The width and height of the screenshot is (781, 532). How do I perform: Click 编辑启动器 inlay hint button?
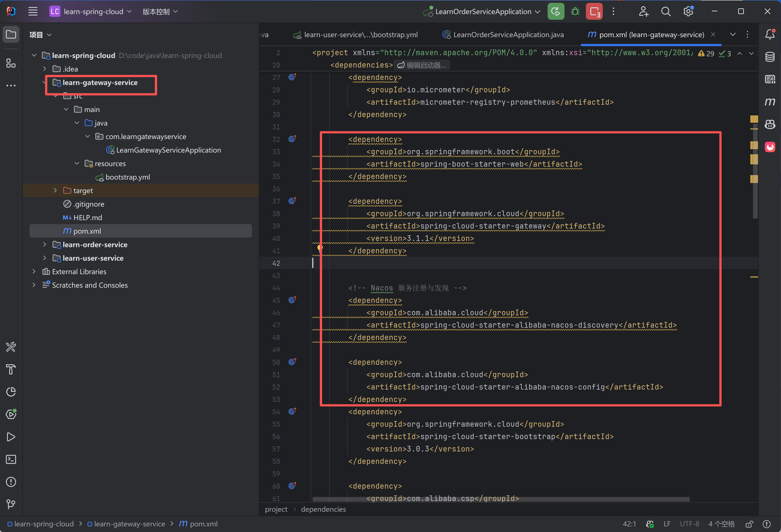422,65
